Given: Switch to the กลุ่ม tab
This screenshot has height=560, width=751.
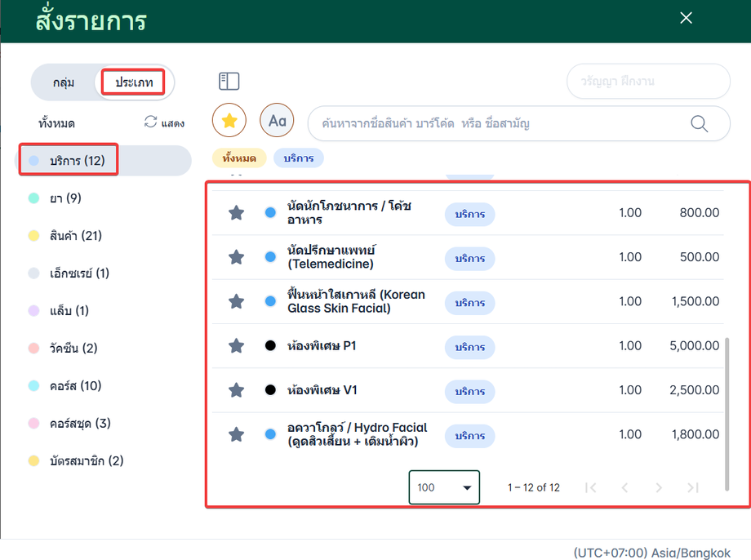Looking at the screenshot, I should pos(63,82).
